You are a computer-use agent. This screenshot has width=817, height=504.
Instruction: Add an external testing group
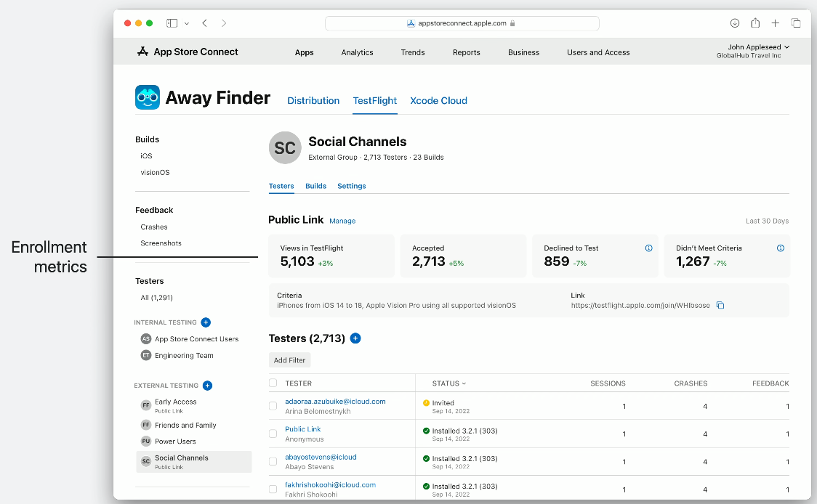pyautogui.click(x=207, y=386)
